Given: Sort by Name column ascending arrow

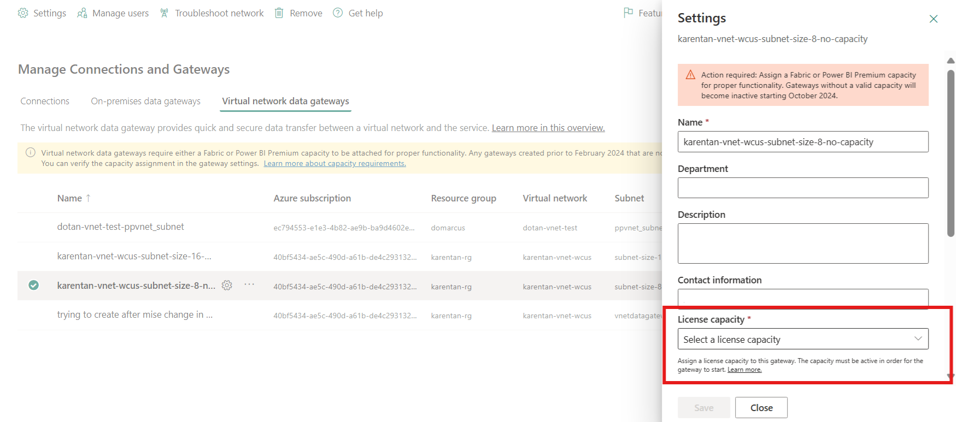Looking at the screenshot, I should click(88, 198).
